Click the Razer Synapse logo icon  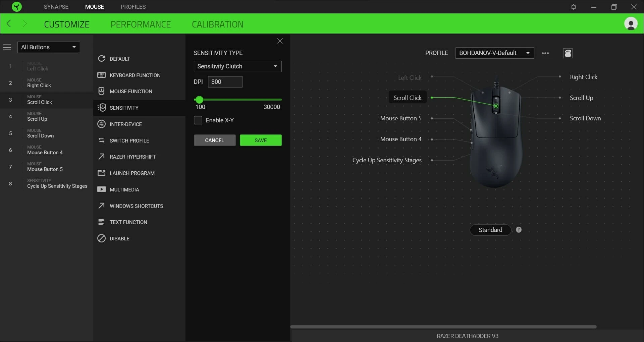click(16, 7)
